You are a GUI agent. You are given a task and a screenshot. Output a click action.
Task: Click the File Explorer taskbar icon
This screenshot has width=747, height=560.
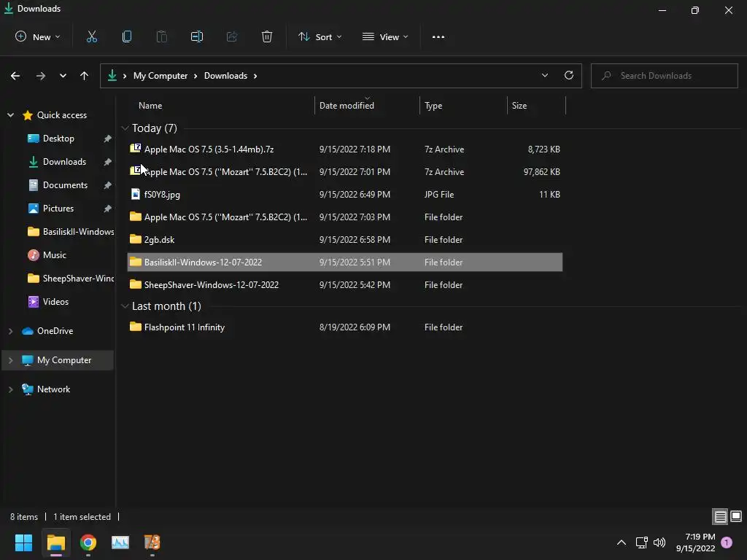[56, 542]
